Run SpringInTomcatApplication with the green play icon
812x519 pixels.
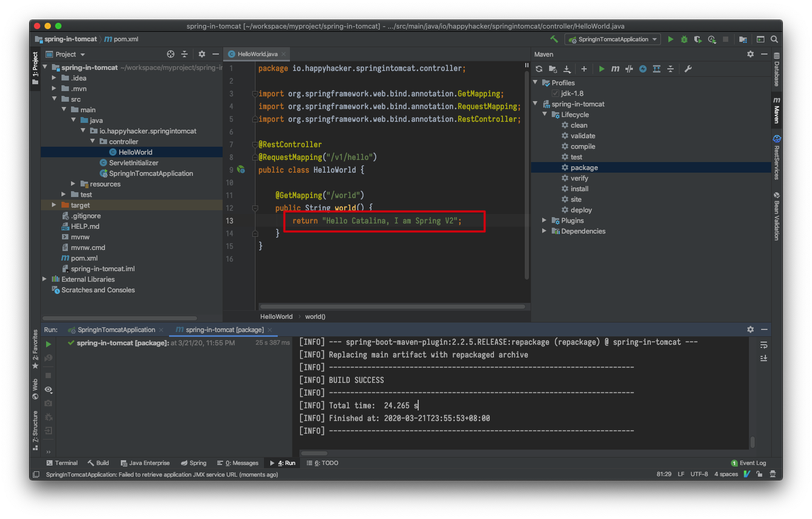(670, 39)
